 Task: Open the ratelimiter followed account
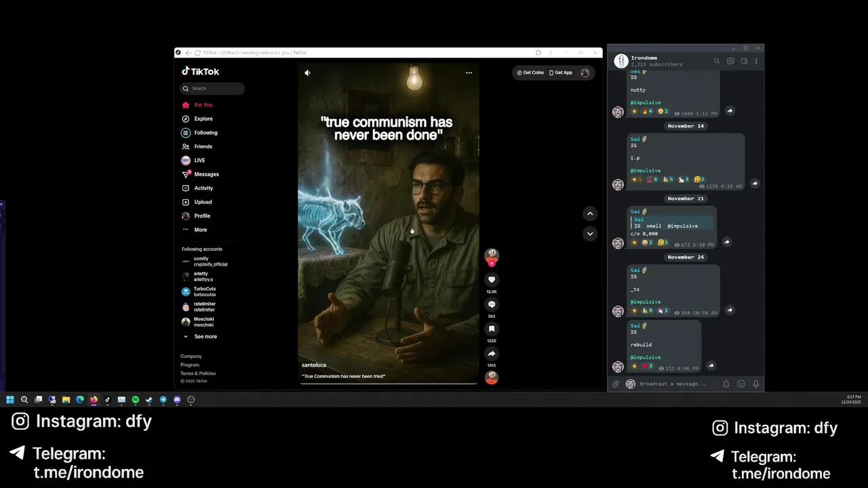(x=199, y=307)
